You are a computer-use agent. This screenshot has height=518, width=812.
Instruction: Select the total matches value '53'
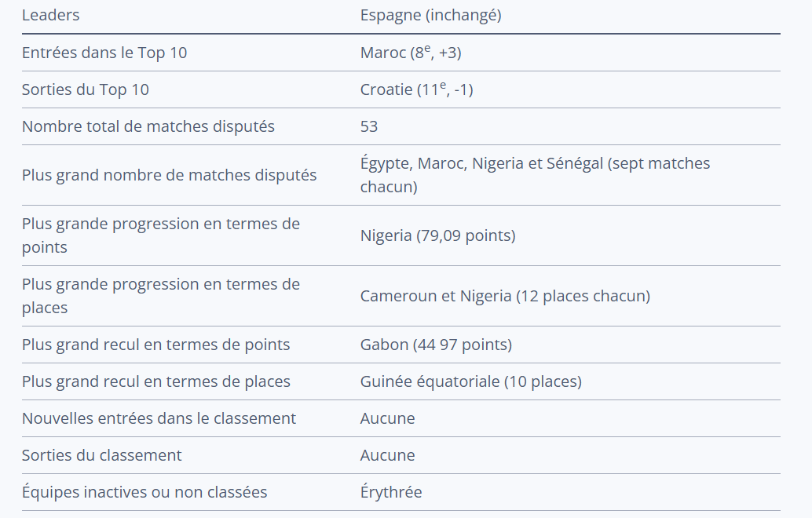(369, 126)
